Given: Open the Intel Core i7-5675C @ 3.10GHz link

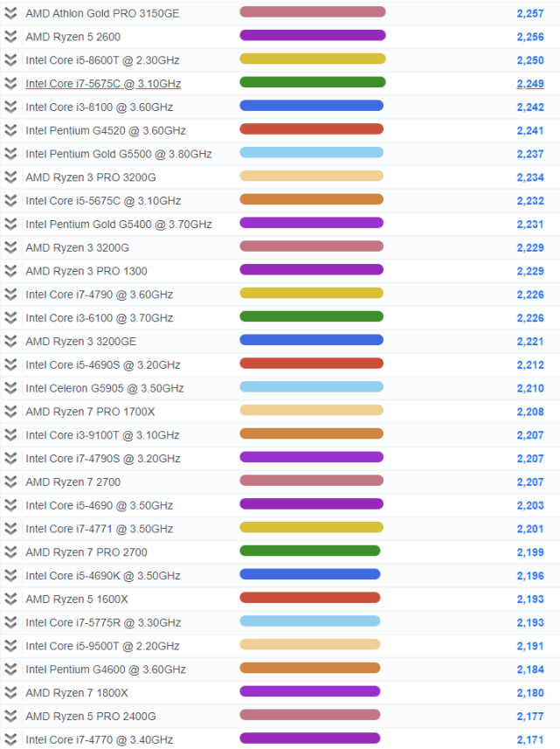Looking at the screenshot, I should tap(103, 84).
